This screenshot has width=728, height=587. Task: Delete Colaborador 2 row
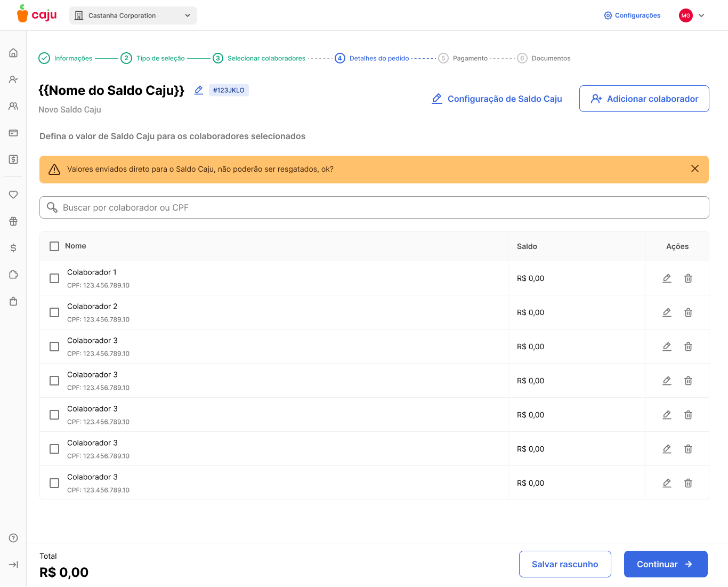688,312
